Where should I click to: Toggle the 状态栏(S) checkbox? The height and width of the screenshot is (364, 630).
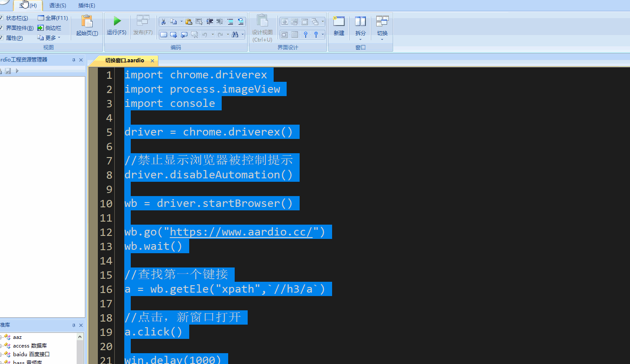[x=1, y=18]
